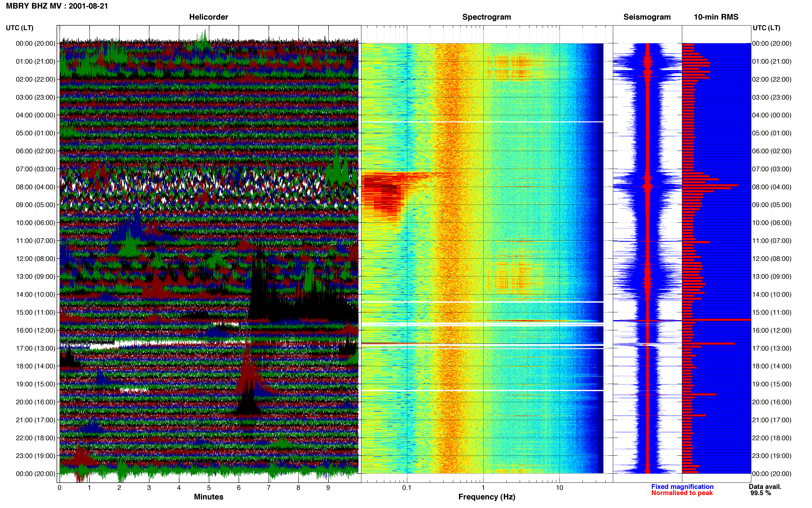Click the left '03:00 (23:00)' time label
The width and height of the screenshot is (812, 508).
tap(36, 97)
